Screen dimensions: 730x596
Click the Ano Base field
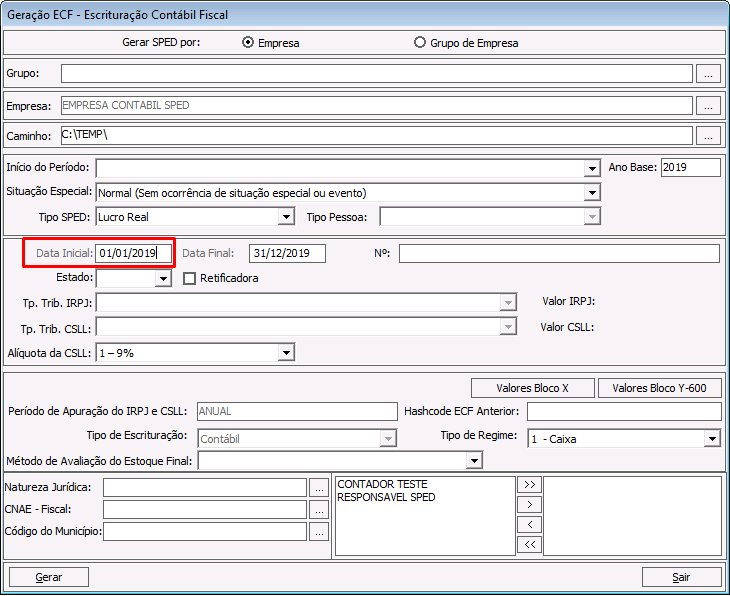point(690,167)
